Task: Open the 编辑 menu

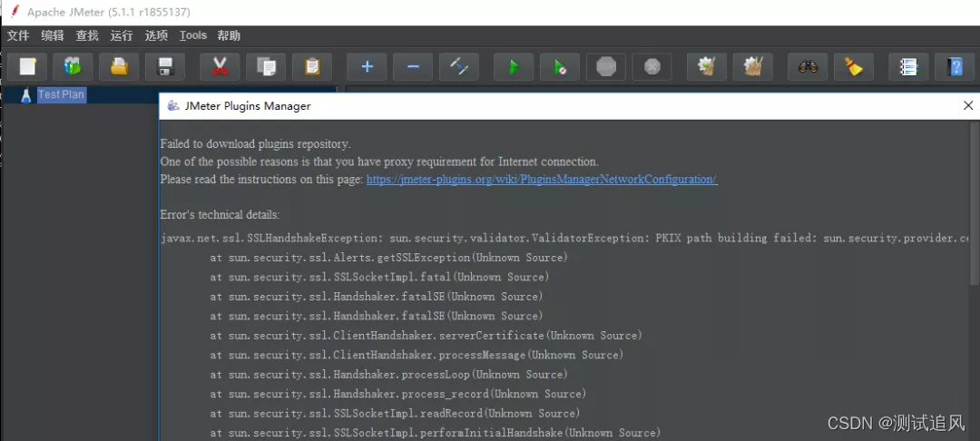Action: (53, 35)
